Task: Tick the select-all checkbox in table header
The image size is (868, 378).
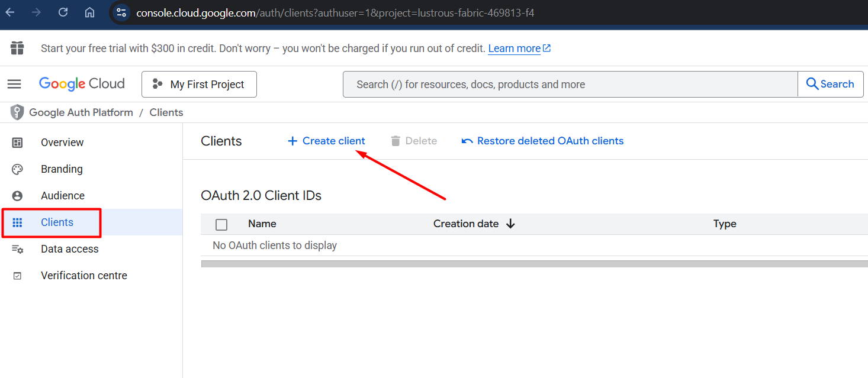Action: [x=221, y=224]
